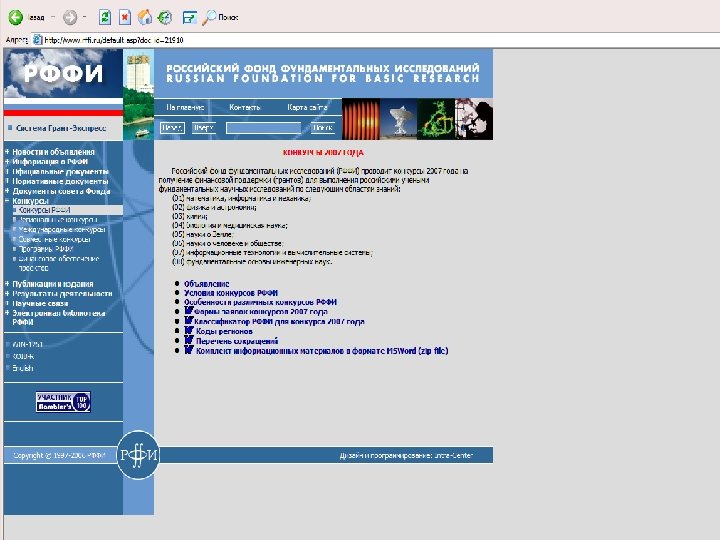Open the 'Совместные конкурсы' submenu item
720x540 pixels.
click(54, 239)
